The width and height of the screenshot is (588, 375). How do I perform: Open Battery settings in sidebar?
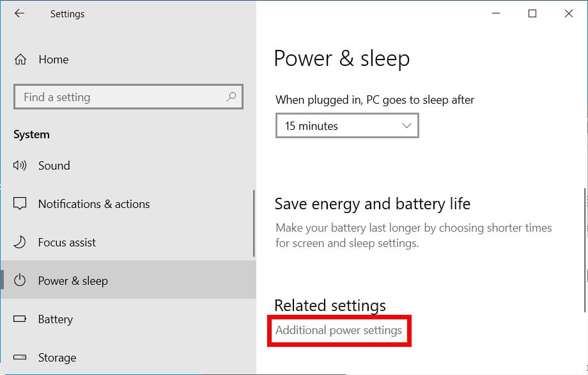(56, 319)
